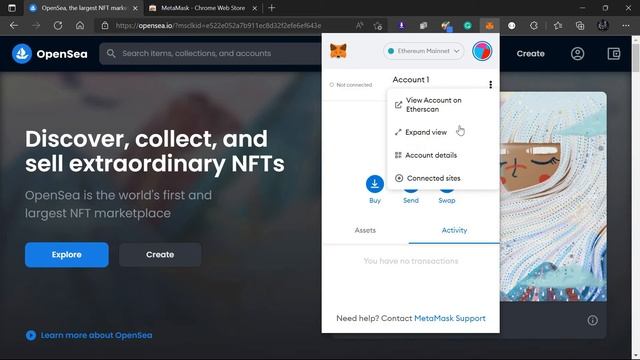
Task: Click the three-dot account options icon
Action: point(490,84)
